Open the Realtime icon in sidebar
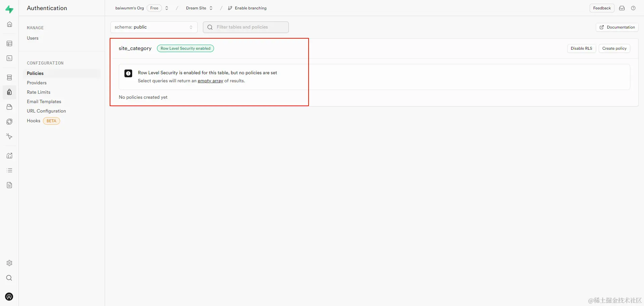Image resolution: width=644 pixels, height=306 pixels. click(9, 136)
